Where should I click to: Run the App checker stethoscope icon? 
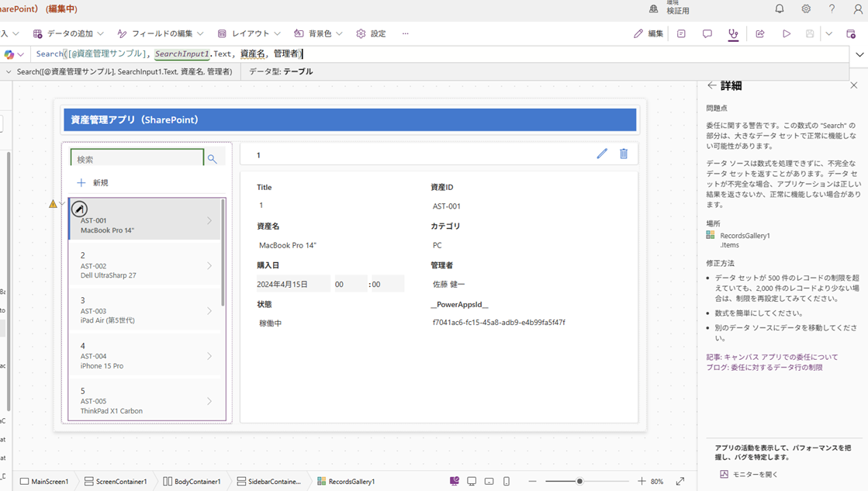click(x=733, y=34)
